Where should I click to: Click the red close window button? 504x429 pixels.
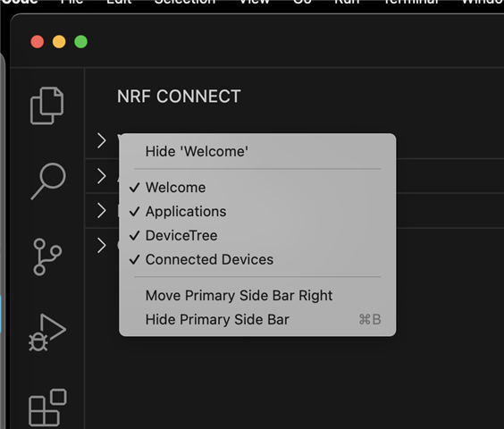click(38, 42)
